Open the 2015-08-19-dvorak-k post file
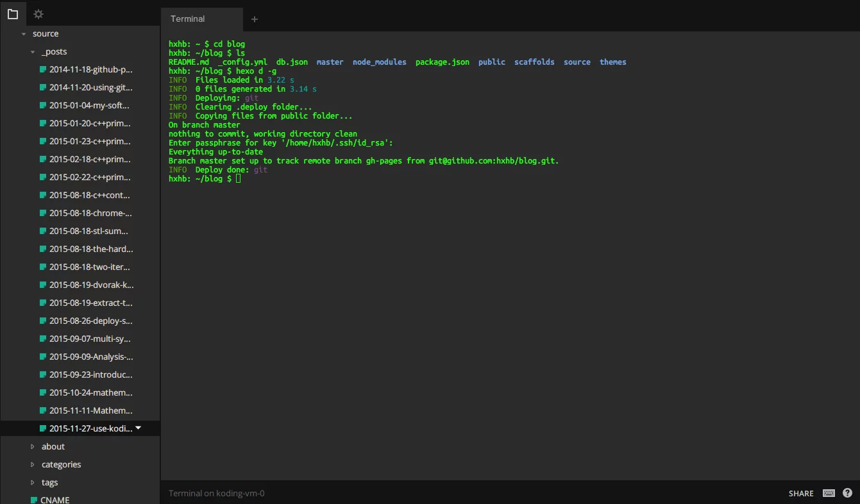This screenshot has height=504, width=860. 91,285
